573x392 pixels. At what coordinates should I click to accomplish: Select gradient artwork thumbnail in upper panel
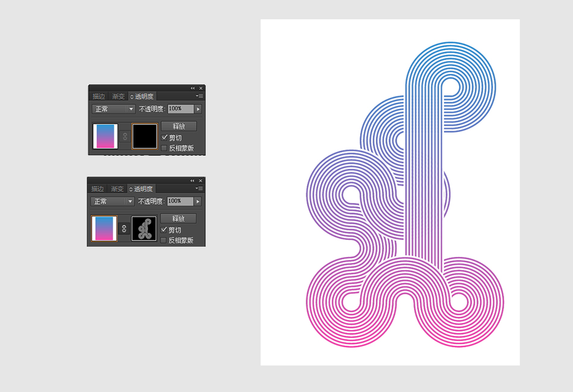tap(105, 136)
